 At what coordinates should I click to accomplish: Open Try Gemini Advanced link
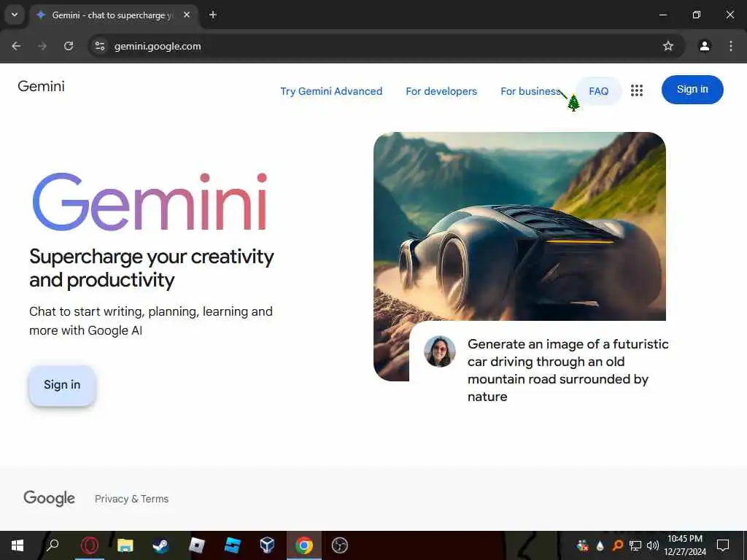coord(331,91)
